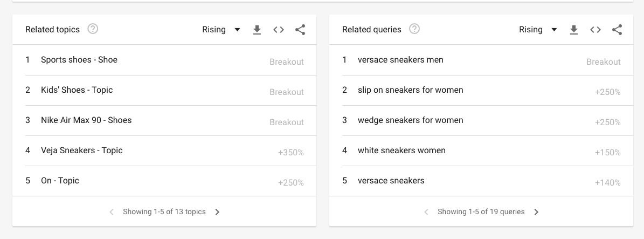Download Related queries data as CSV
The width and height of the screenshot is (644, 239).
[574, 30]
